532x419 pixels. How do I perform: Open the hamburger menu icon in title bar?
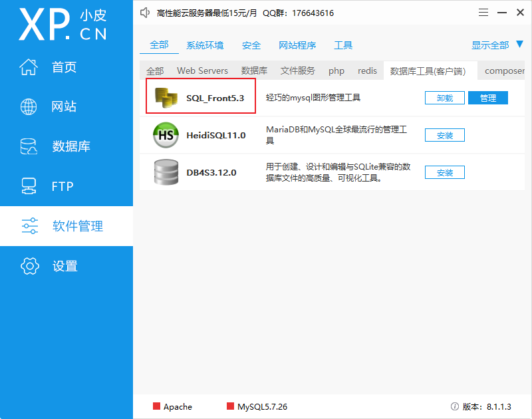483,13
